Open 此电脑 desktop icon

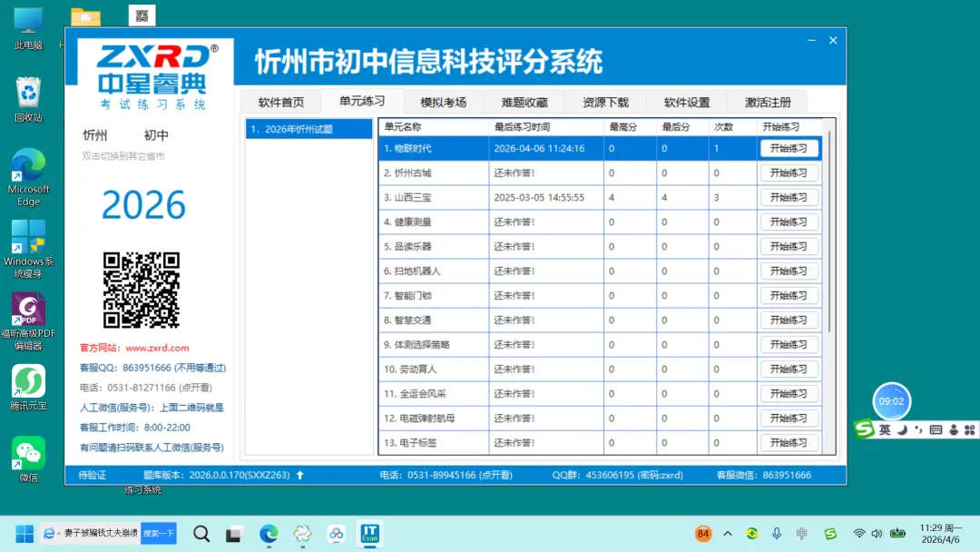(28, 28)
